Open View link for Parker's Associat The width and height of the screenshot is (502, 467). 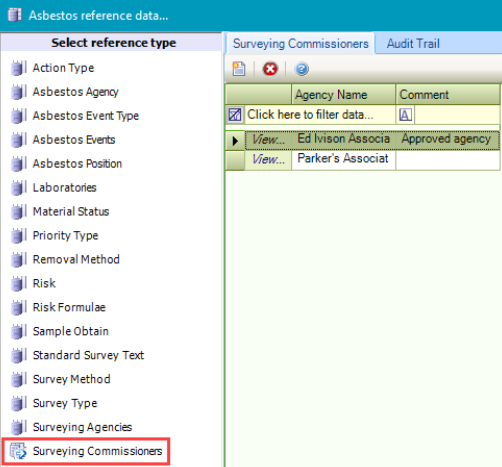(x=268, y=159)
